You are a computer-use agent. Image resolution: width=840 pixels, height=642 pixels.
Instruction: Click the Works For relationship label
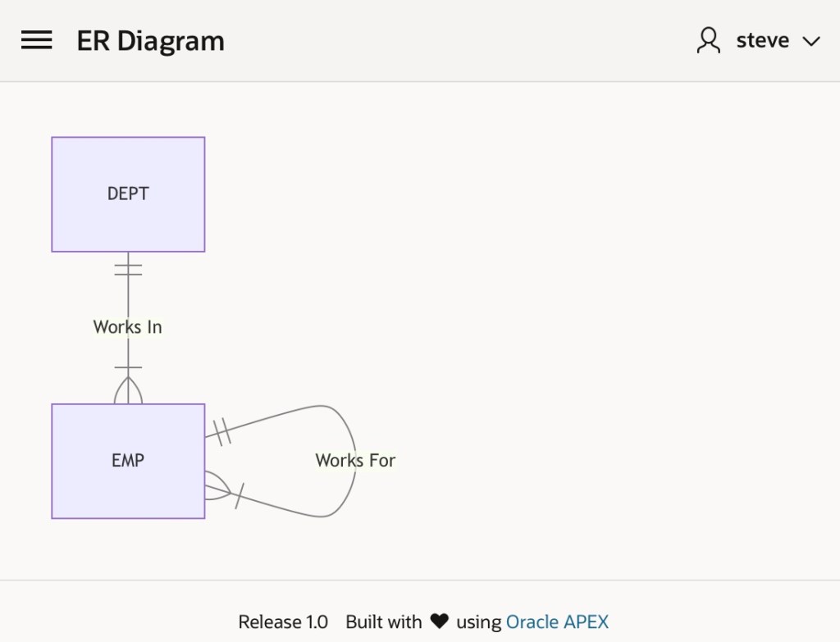[x=355, y=461]
